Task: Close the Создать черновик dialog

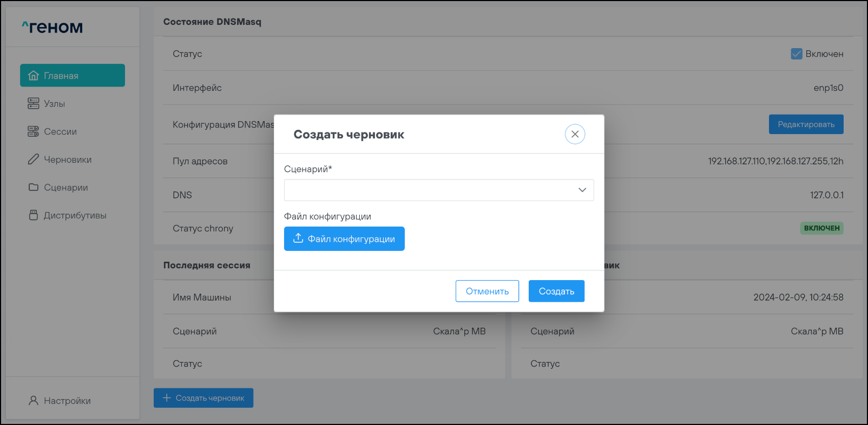Action: tap(575, 134)
